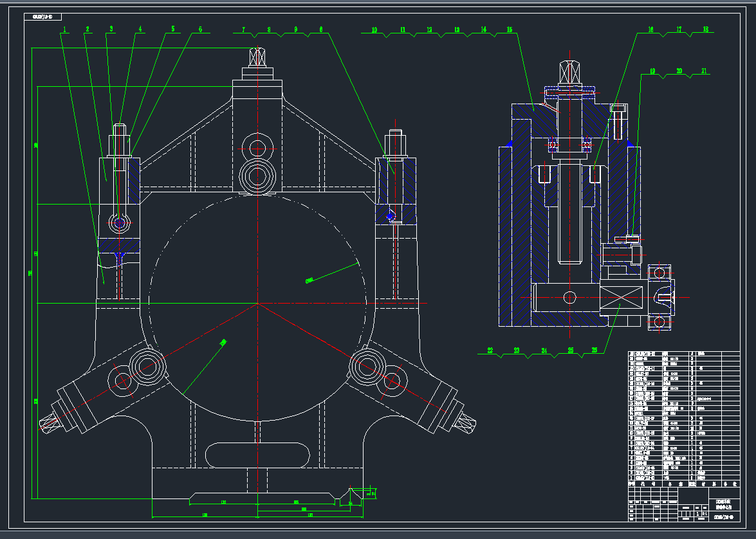Click part callout number 22
The width and height of the screenshot is (756, 539).
(x=490, y=351)
